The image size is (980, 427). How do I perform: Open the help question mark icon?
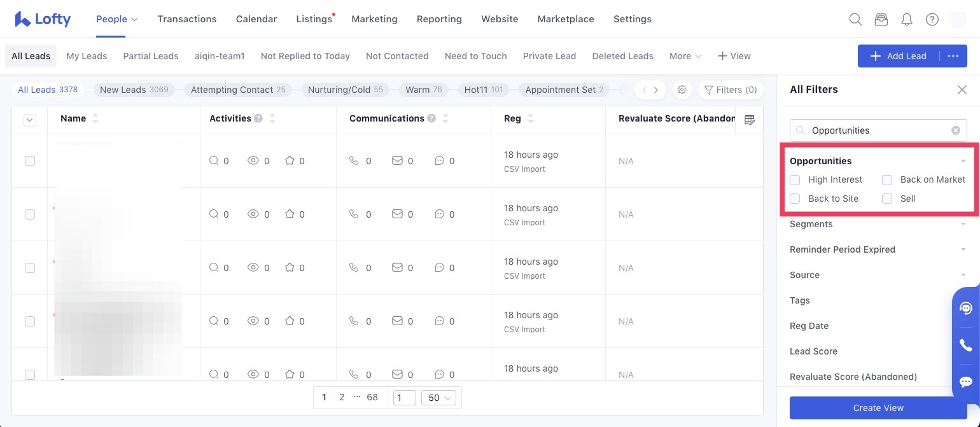pos(932,19)
